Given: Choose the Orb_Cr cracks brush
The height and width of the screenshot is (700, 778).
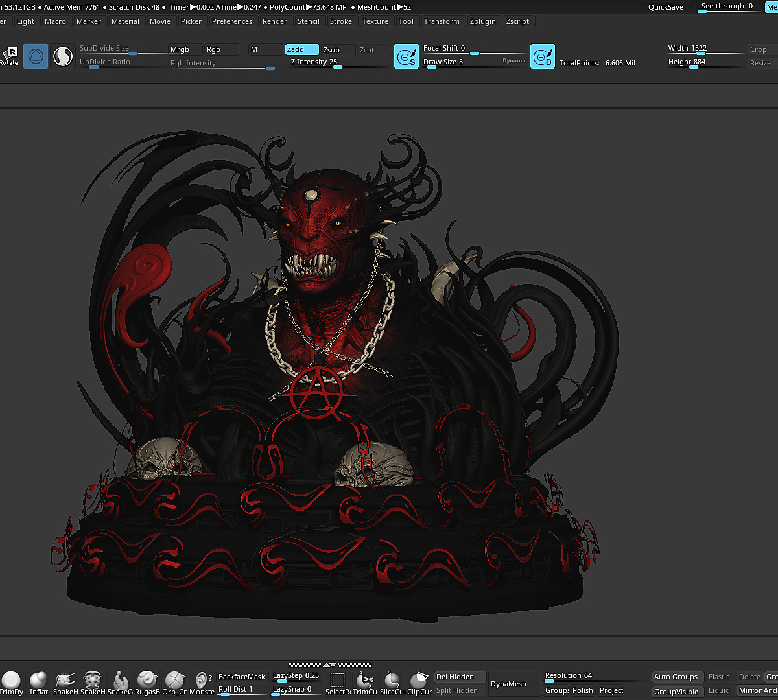Looking at the screenshot, I should 174,683.
